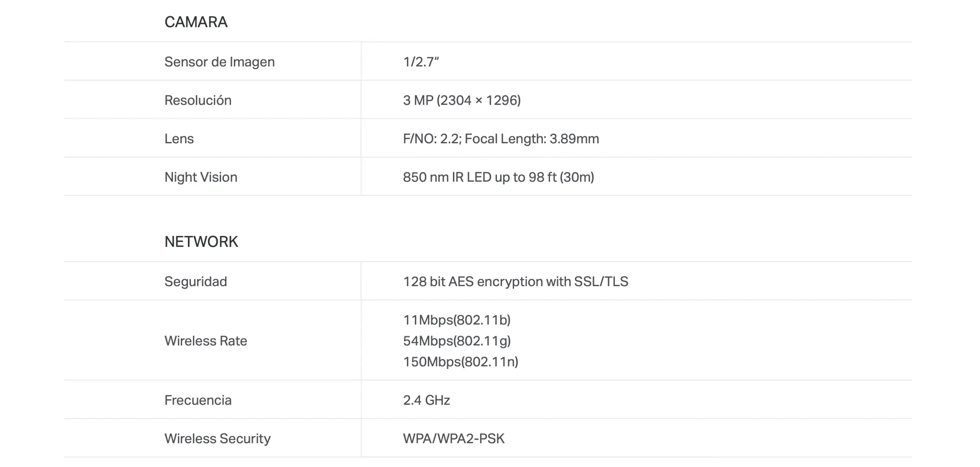
Task: Click the F/NO 2.2 focal length text
Action: coord(501,139)
